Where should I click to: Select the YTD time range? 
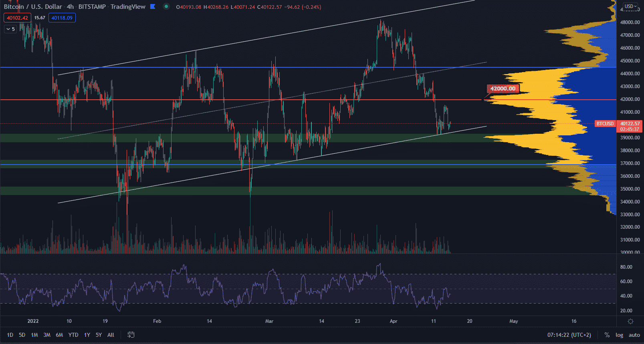tap(73, 335)
